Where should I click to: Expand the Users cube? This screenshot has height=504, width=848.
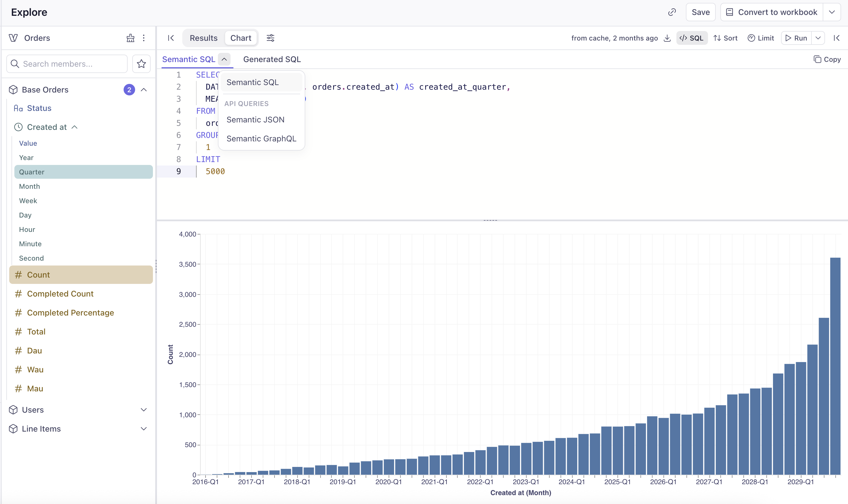[144, 410]
